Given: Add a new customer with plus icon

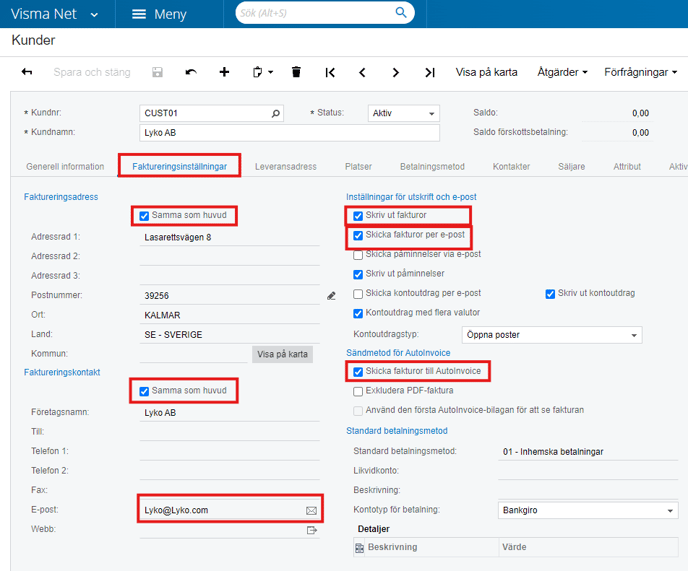Looking at the screenshot, I should (x=224, y=72).
